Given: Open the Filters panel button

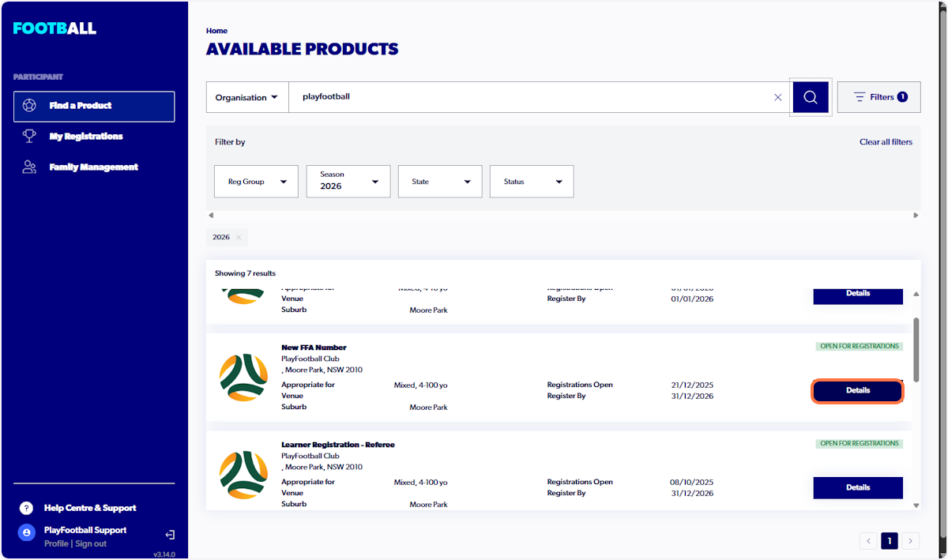Looking at the screenshot, I should (878, 96).
